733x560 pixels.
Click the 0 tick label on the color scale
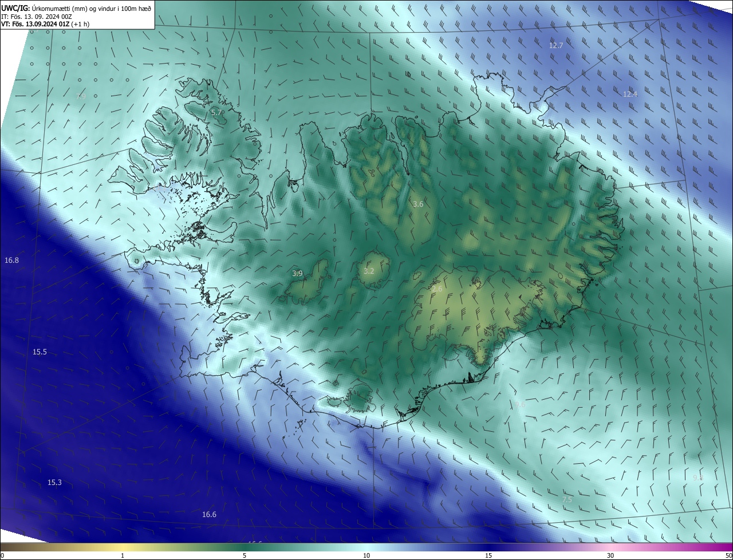(x=2, y=555)
